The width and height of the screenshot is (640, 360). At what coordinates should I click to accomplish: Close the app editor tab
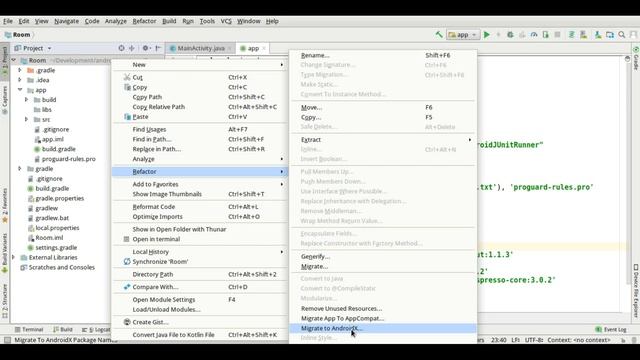[x=264, y=48]
